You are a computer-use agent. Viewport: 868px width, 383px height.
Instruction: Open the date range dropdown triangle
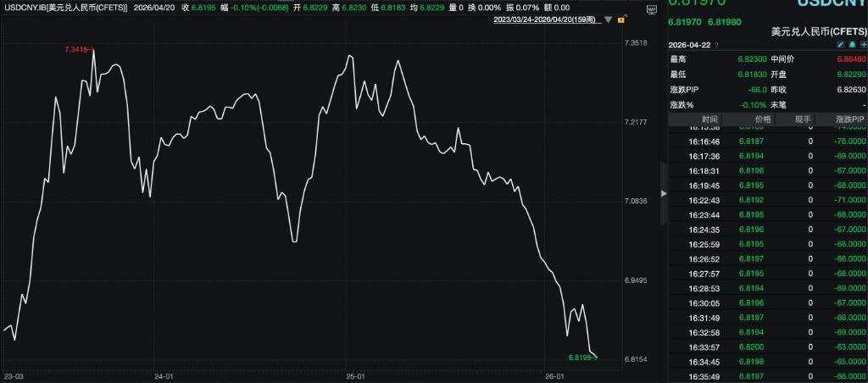(x=609, y=20)
